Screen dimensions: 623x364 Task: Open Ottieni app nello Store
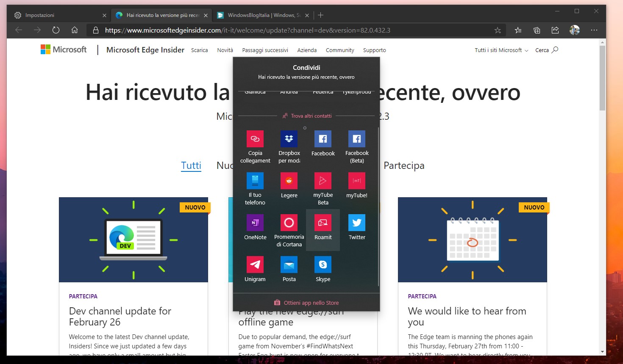tap(306, 303)
